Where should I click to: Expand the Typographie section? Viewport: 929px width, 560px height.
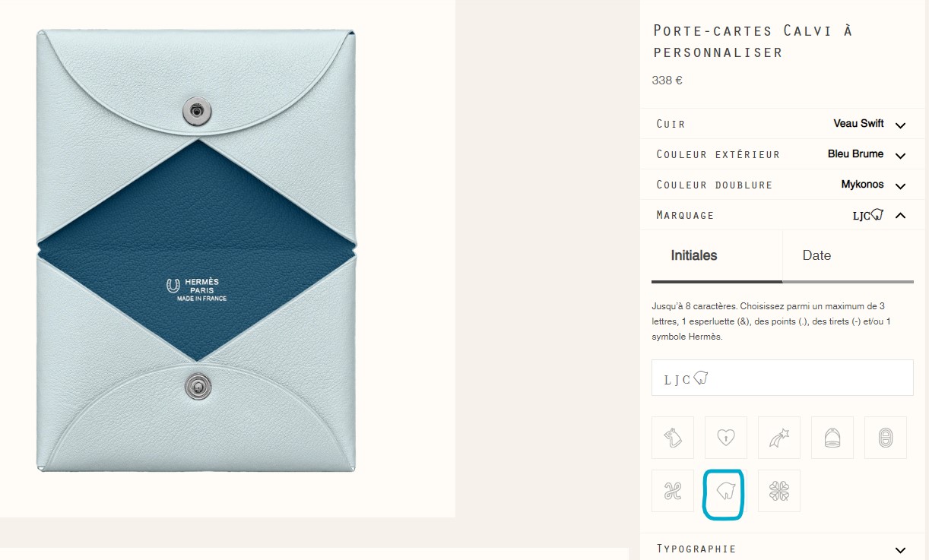tap(782, 549)
